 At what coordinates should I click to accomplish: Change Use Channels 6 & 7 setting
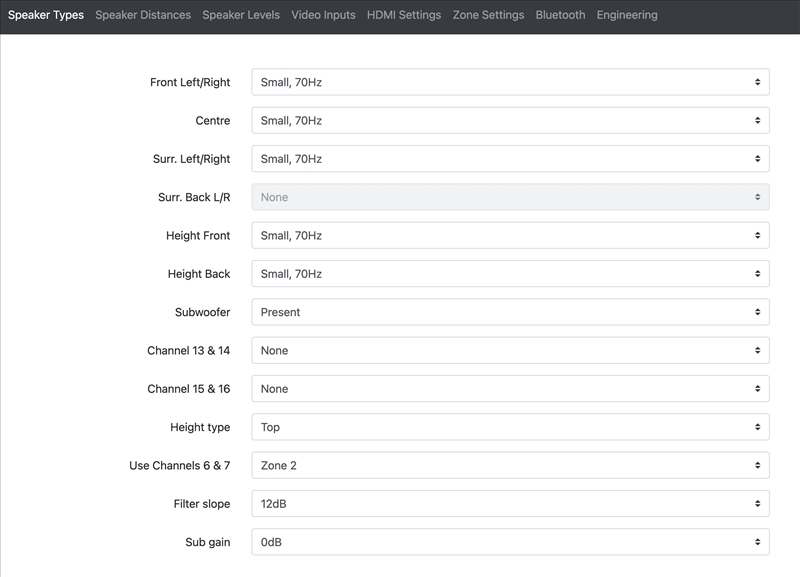[510, 466]
